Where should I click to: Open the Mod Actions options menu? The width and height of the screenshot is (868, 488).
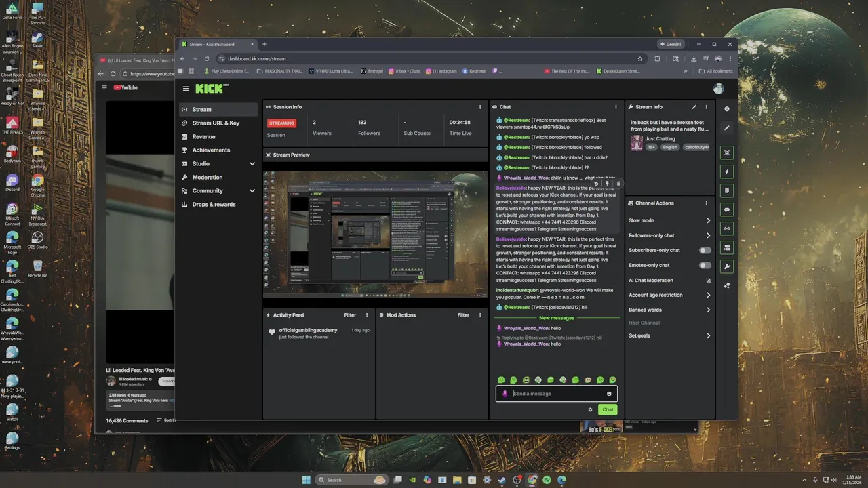tap(480, 315)
